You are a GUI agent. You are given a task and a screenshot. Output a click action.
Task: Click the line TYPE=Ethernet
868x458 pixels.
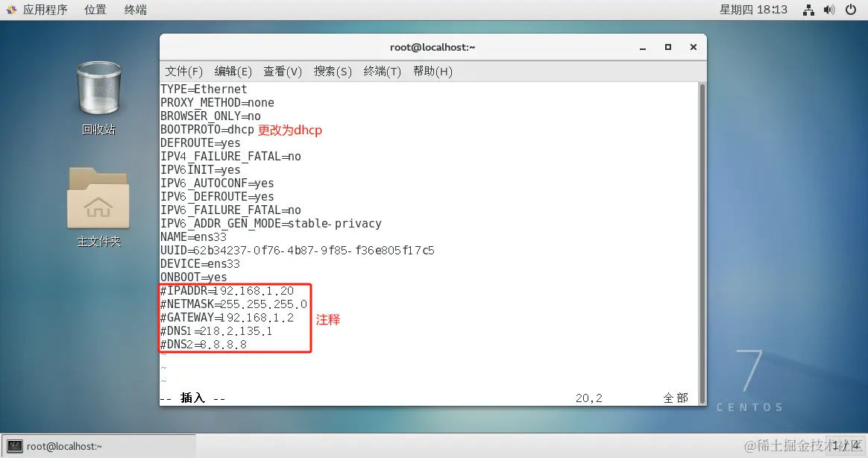click(x=204, y=90)
